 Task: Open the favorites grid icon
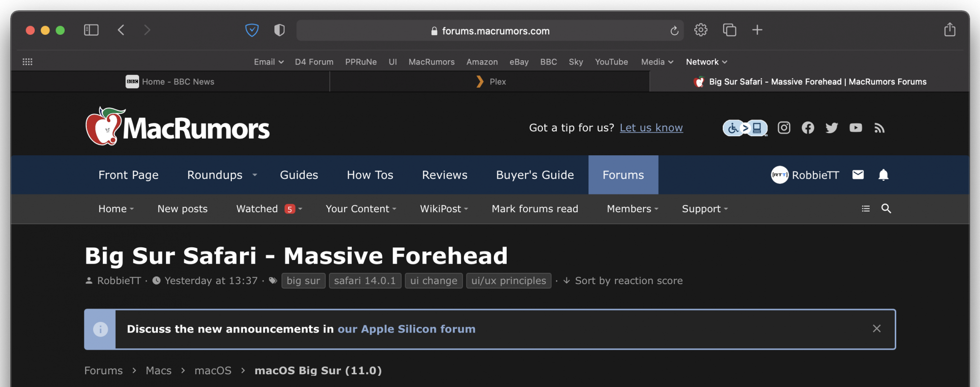pos(27,62)
